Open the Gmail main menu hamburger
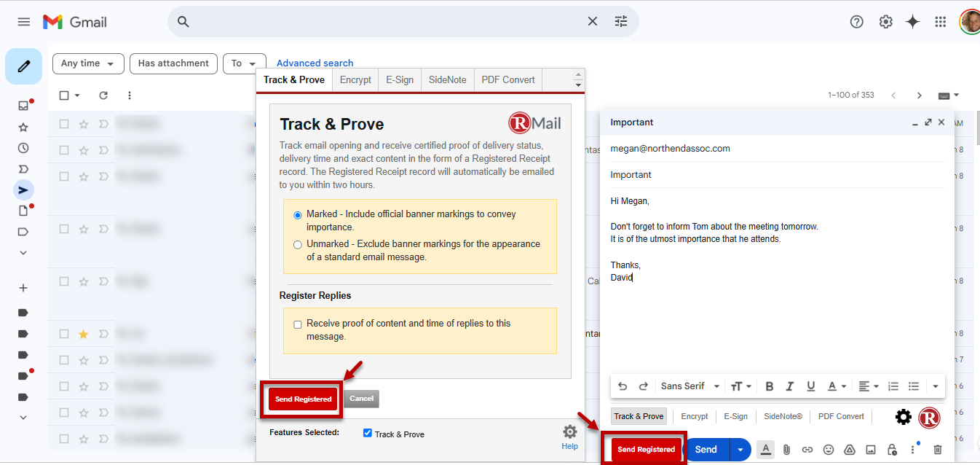This screenshot has width=980, height=465. [x=24, y=22]
